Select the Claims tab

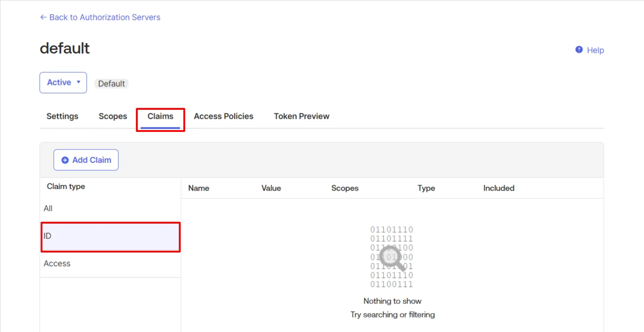[x=160, y=116]
